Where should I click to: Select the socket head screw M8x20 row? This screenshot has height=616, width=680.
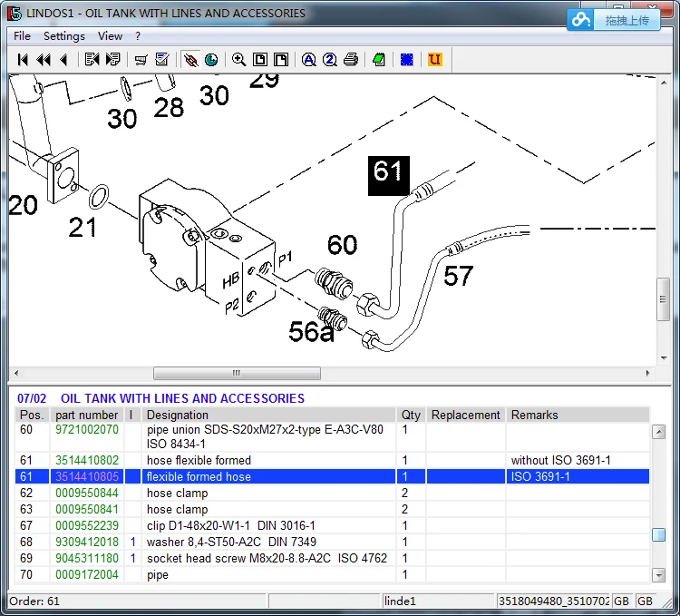click(x=332, y=558)
